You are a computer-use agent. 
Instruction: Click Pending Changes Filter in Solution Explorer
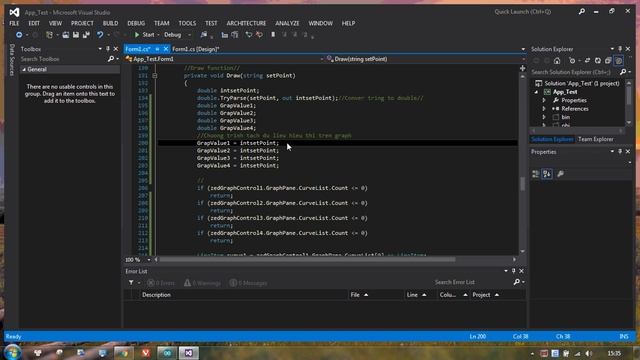pyautogui.click(x=572, y=61)
